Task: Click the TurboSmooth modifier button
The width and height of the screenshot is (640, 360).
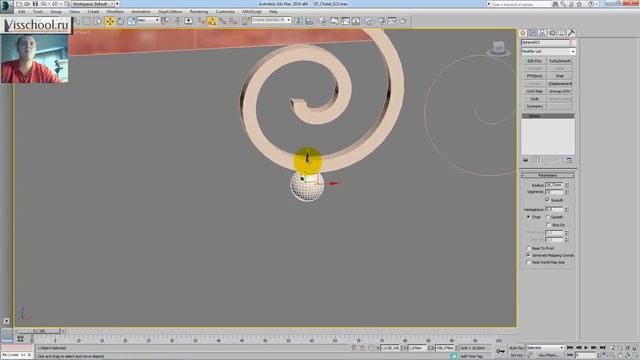Action: [560, 61]
